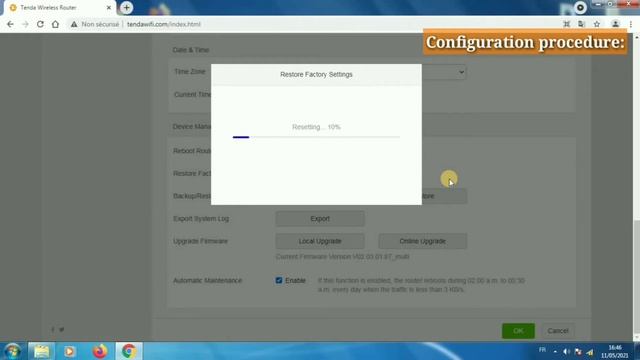The width and height of the screenshot is (640, 360).
Task: Go back with the browser back arrow
Action: tap(10, 24)
